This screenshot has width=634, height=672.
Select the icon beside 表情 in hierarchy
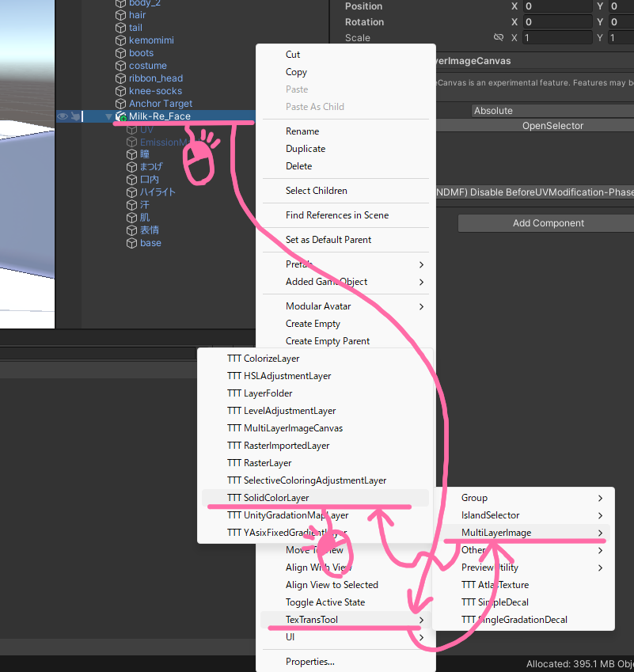click(x=130, y=230)
